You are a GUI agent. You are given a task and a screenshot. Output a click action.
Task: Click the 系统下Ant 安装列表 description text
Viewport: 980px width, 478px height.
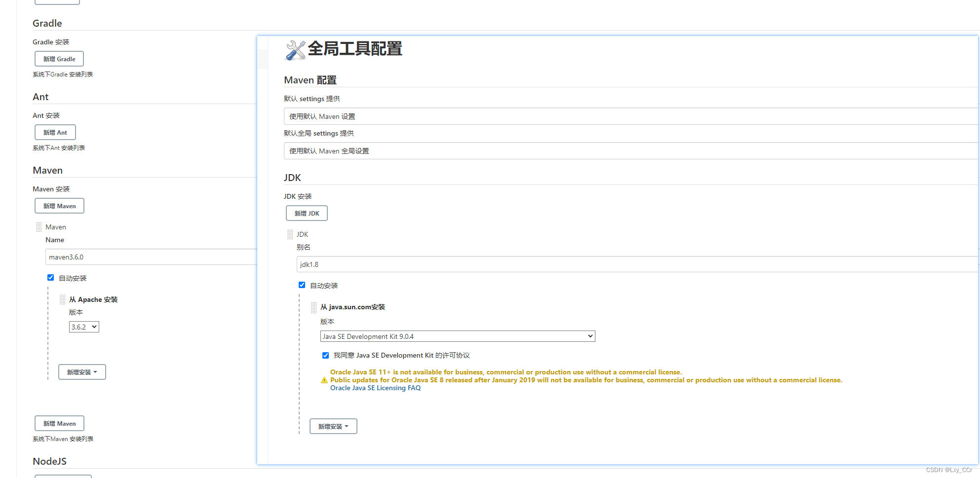click(x=59, y=148)
